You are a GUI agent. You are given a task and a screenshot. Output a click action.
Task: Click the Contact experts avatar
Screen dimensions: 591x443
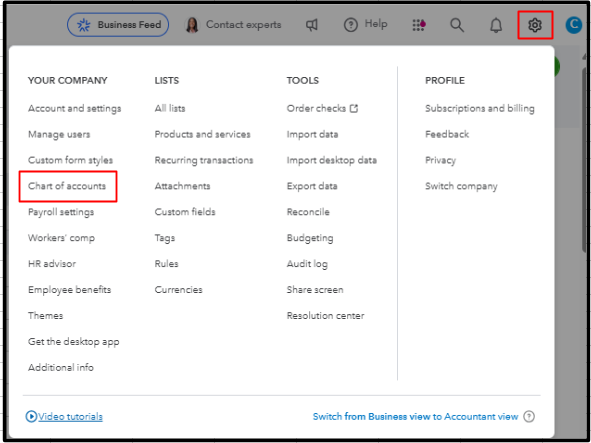192,25
